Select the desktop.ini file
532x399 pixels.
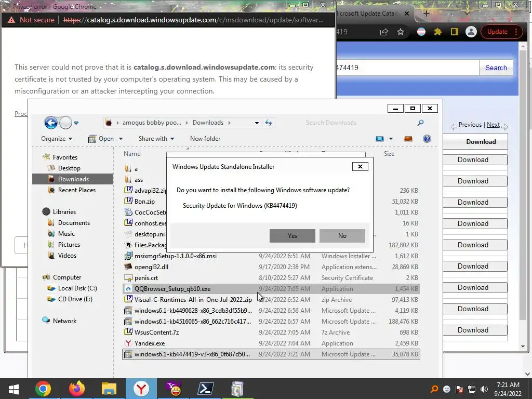pyautogui.click(x=149, y=234)
